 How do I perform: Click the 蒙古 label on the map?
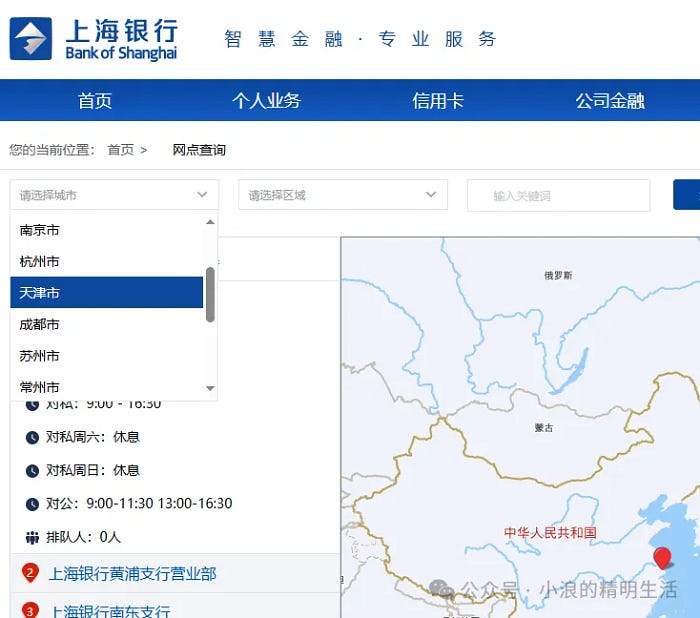[x=544, y=428]
